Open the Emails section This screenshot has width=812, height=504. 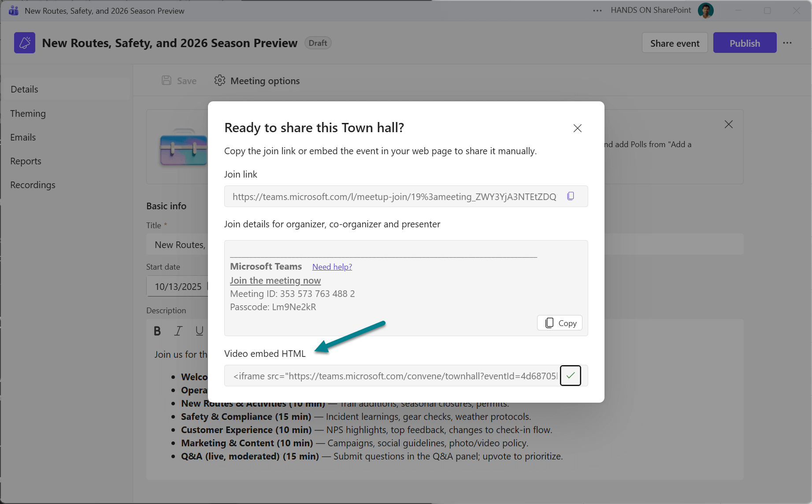pos(23,137)
